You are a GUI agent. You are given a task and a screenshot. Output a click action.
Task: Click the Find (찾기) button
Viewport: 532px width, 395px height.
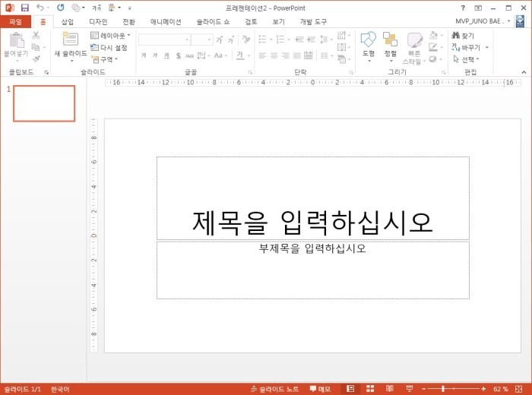click(x=463, y=35)
